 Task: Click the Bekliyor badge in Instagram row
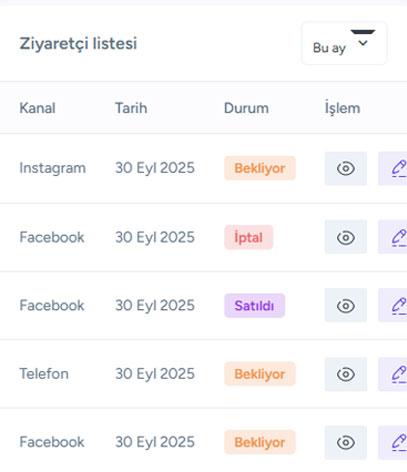click(x=260, y=168)
